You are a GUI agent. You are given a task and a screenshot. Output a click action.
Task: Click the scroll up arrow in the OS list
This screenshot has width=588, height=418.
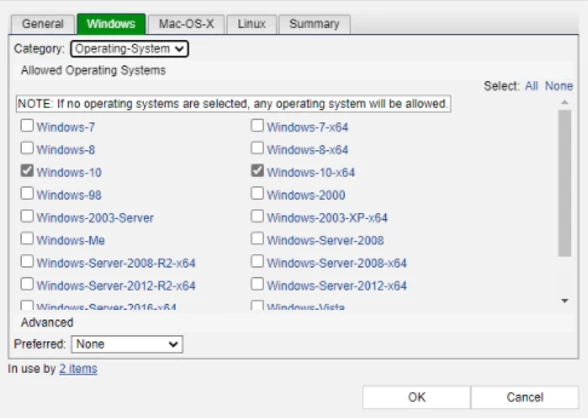(x=565, y=102)
